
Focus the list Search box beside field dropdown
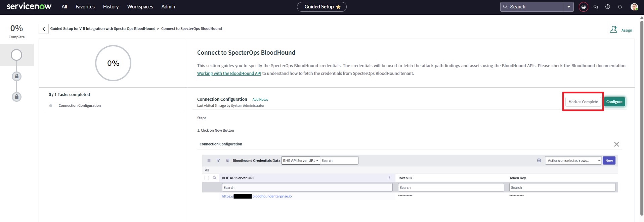[x=339, y=161]
